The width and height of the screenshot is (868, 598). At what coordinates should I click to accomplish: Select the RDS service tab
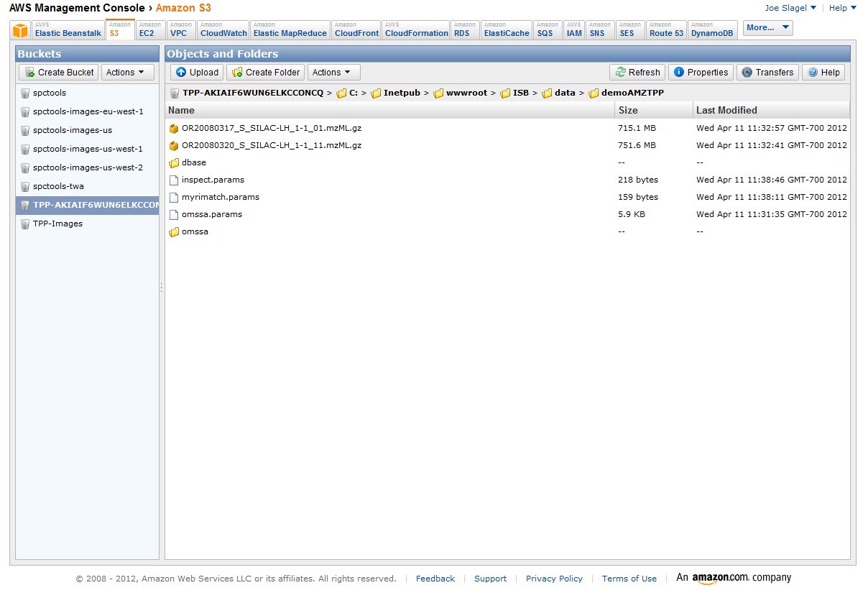[465, 29]
